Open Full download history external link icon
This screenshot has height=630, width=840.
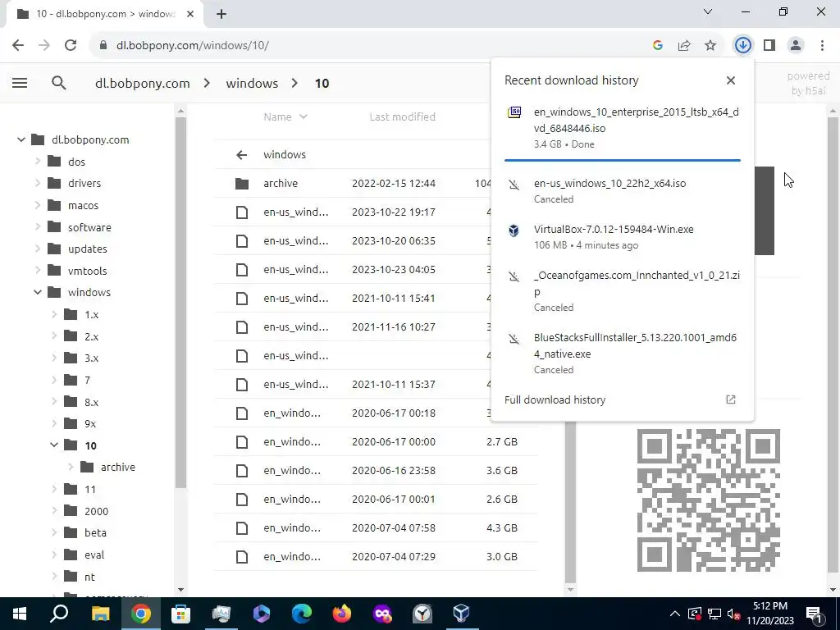[x=731, y=399]
